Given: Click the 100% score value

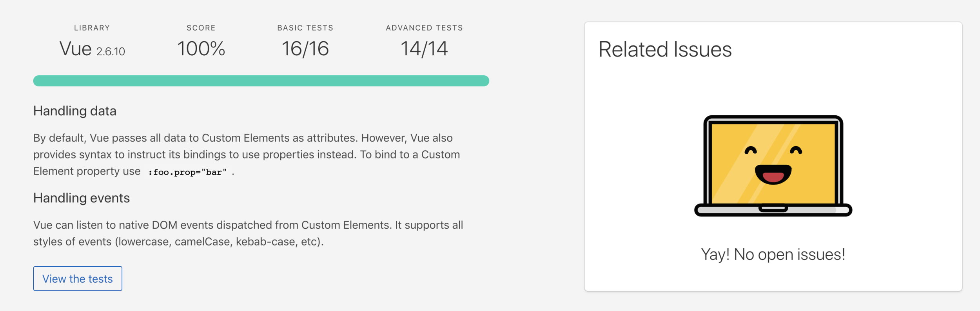Looking at the screenshot, I should pos(201,49).
